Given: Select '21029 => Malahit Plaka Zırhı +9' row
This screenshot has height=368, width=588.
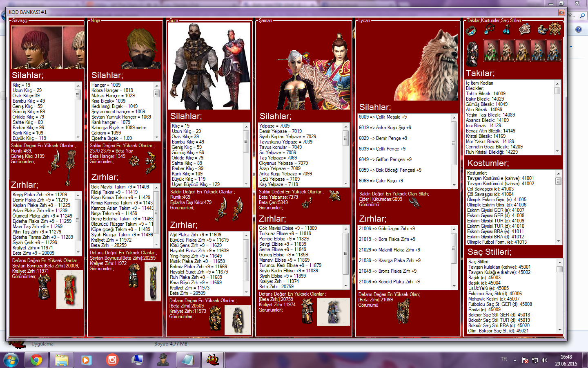Looking at the screenshot, I should click(390, 250).
